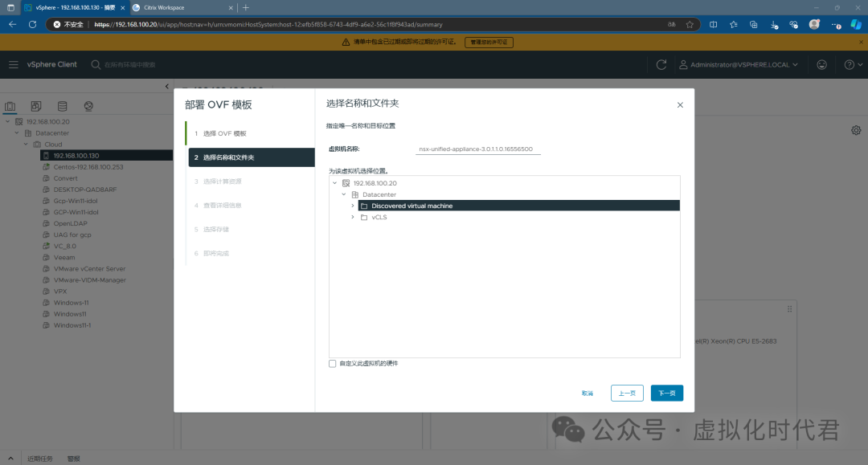
Task: Click the vSphere search magnifier icon
Action: point(96,65)
